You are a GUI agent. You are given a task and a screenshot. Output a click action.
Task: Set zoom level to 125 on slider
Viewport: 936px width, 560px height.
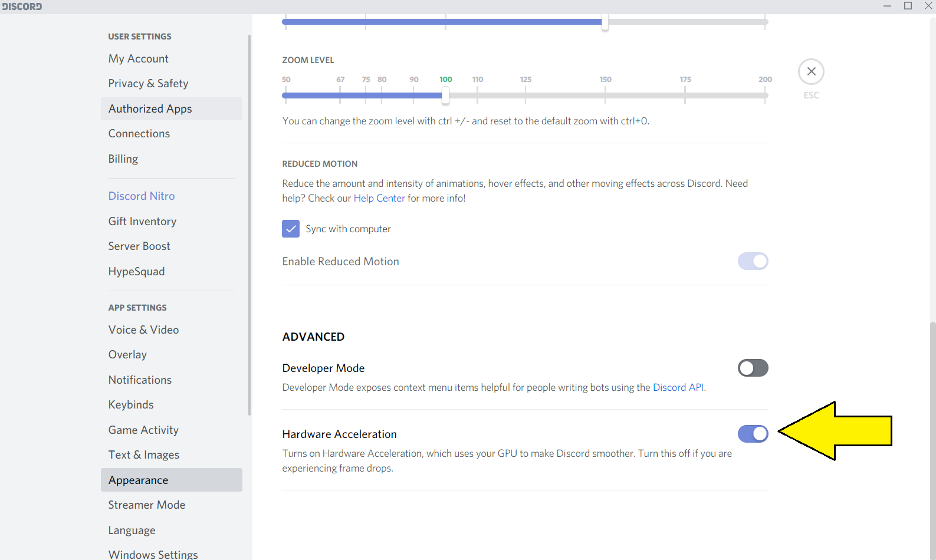tap(526, 95)
